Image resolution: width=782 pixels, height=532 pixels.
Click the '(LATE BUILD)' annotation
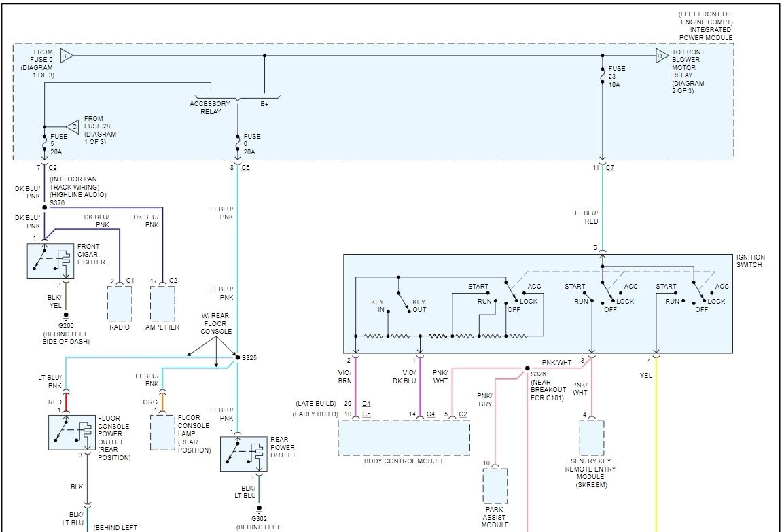click(316, 404)
